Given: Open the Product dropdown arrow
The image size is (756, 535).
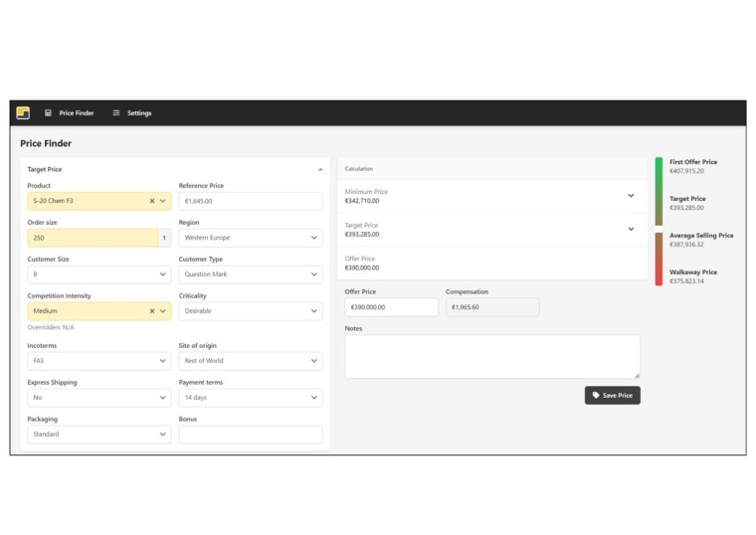Looking at the screenshot, I should (163, 201).
